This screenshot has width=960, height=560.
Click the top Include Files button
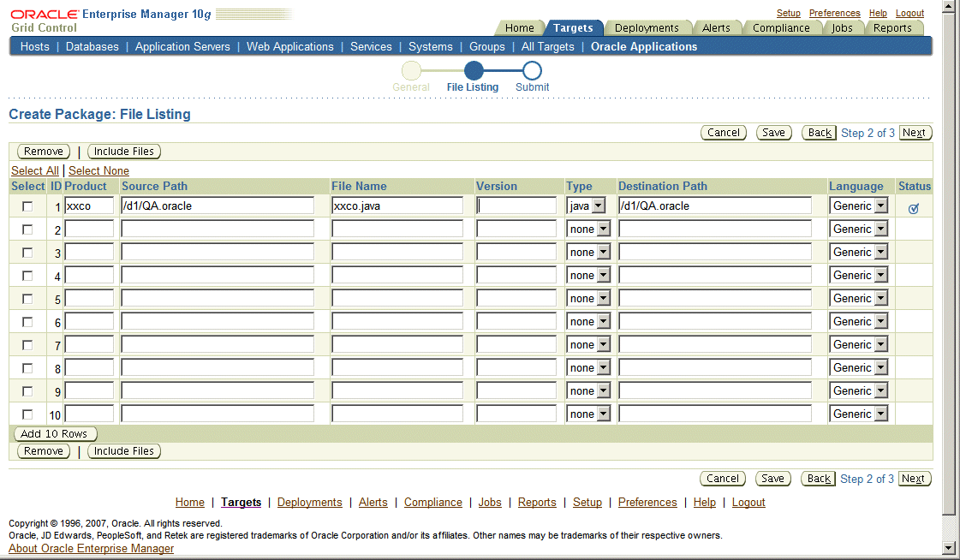124,152
